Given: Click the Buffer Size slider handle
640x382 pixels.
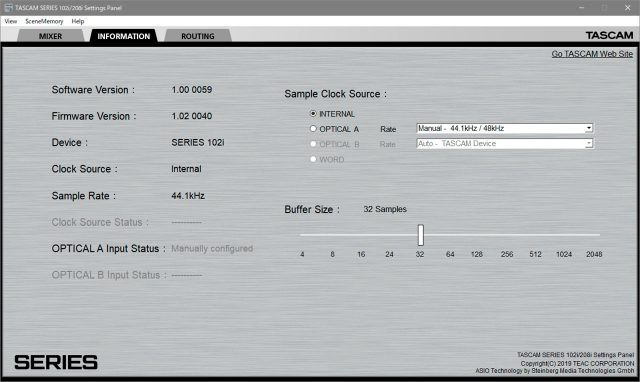Looking at the screenshot, I should 421,235.
